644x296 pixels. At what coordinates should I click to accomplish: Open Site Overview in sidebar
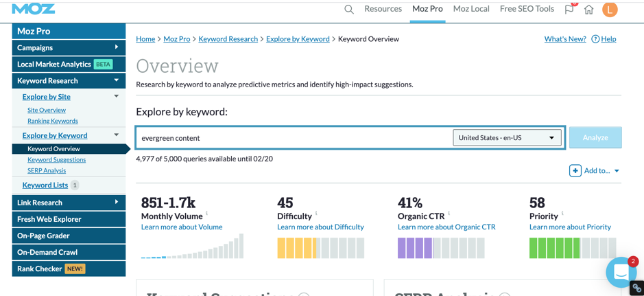pyautogui.click(x=47, y=110)
